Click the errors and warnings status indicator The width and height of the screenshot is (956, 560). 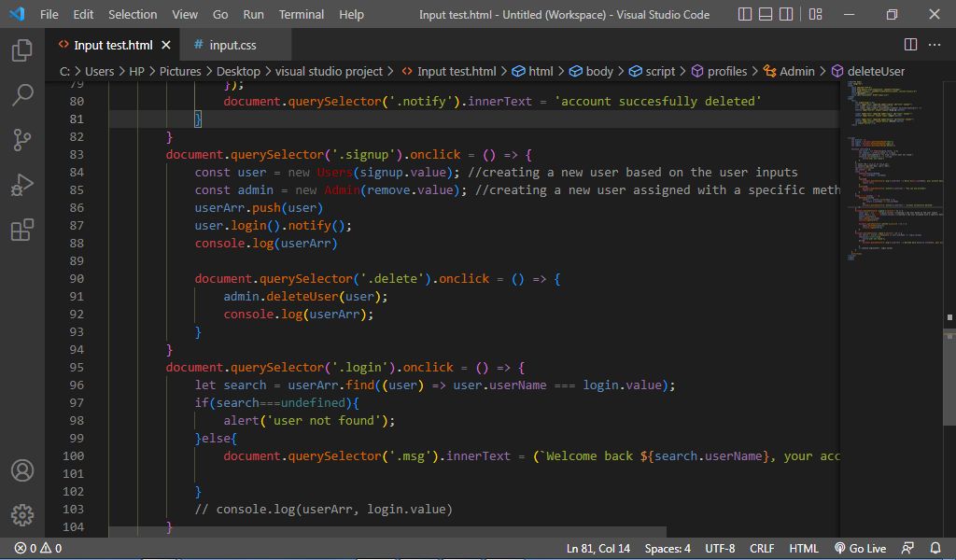(37, 549)
